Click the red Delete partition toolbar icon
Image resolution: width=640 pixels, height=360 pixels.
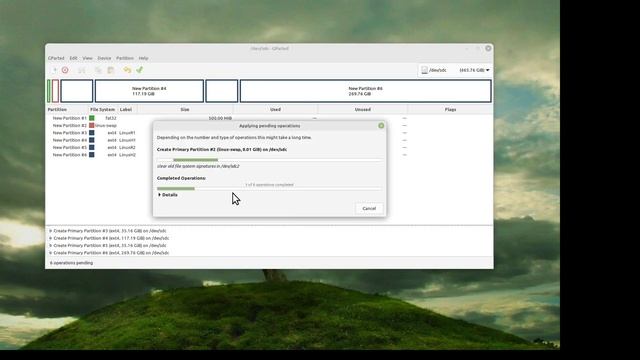tap(65, 70)
